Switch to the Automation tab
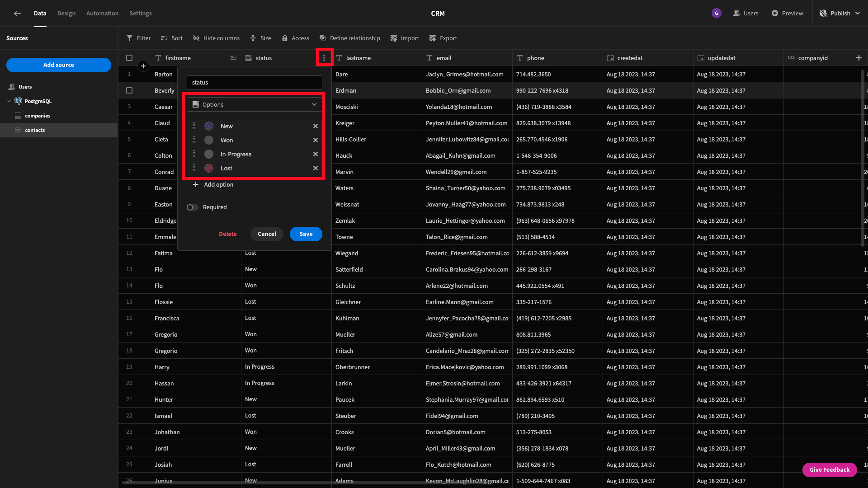 [103, 13]
